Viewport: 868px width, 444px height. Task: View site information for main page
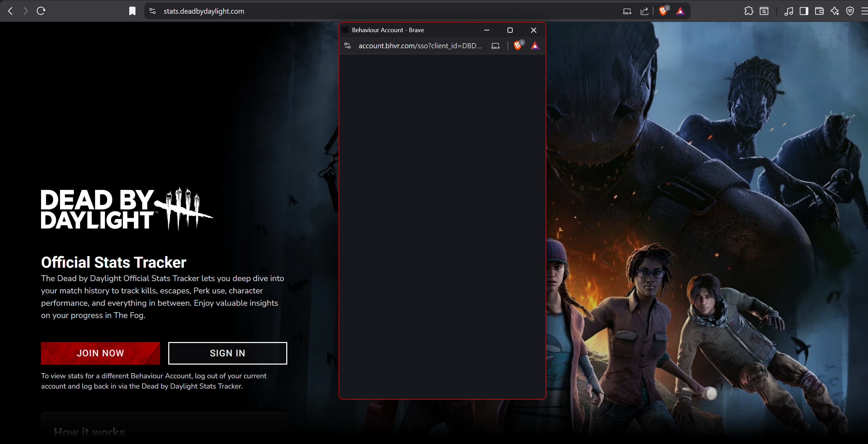click(x=153, y=11)
